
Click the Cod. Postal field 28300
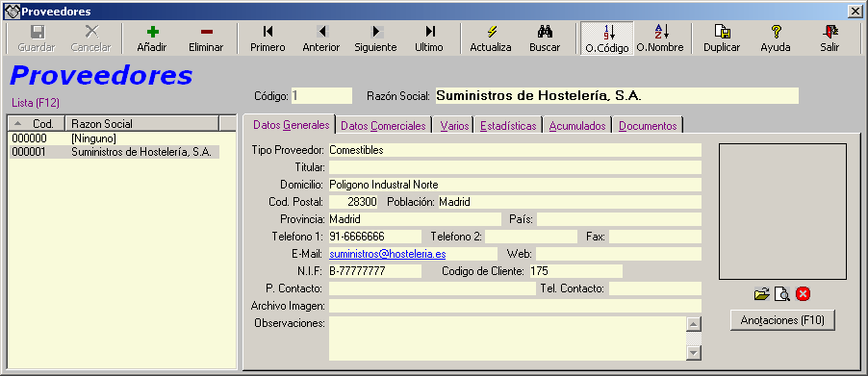click(353, 202)
